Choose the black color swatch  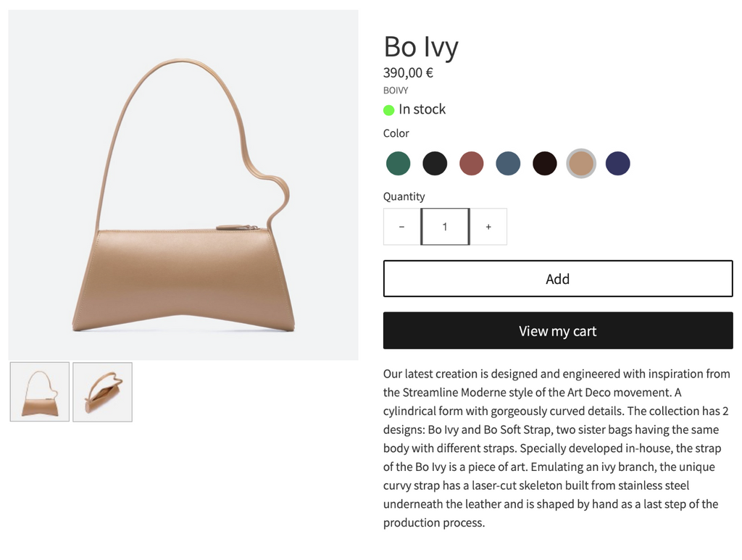(x=435, y=163)
